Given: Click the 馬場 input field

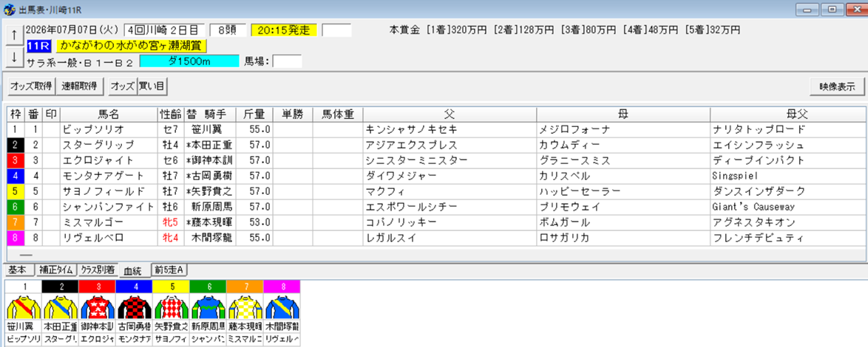Looking at the screenshot, I should click(288, 61).
